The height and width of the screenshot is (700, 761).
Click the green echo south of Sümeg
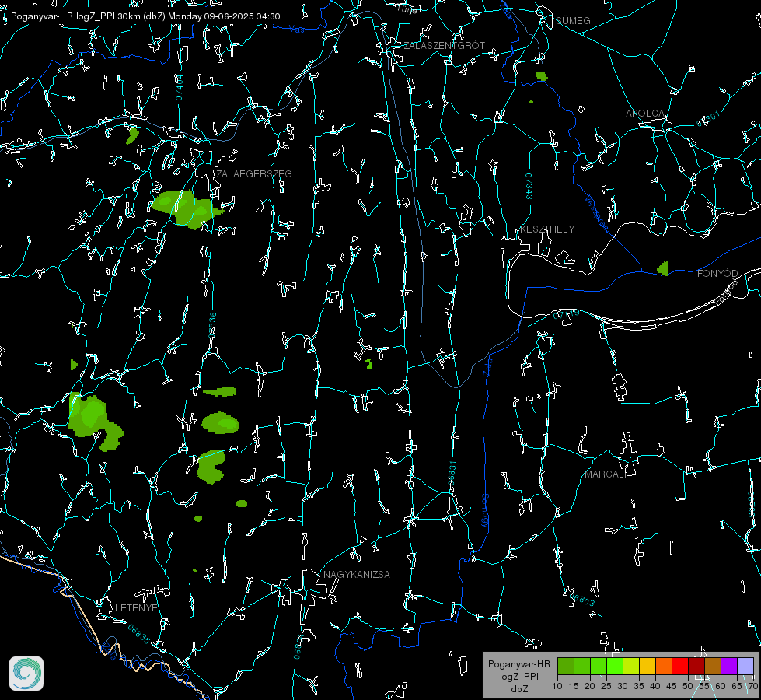542,75
